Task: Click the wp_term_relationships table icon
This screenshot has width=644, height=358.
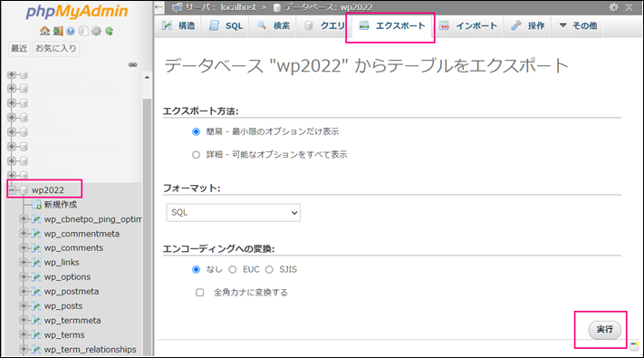Action: 36,349
